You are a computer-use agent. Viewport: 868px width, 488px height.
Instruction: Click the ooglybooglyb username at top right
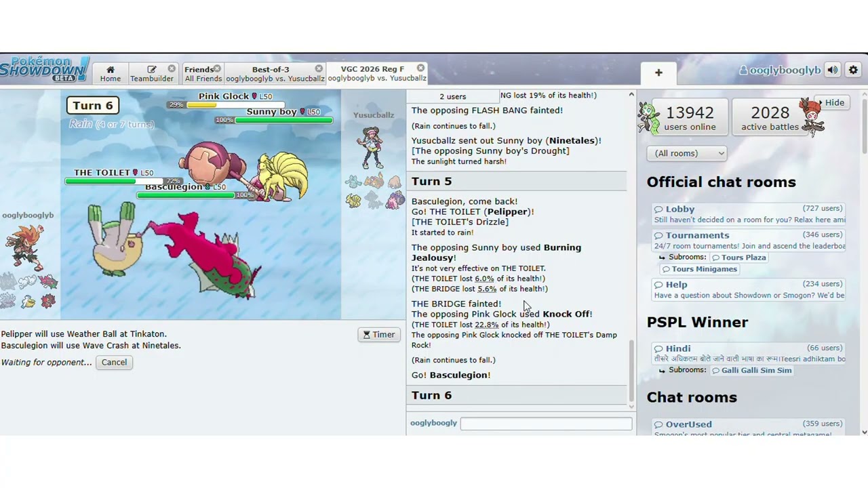[779, 70]
